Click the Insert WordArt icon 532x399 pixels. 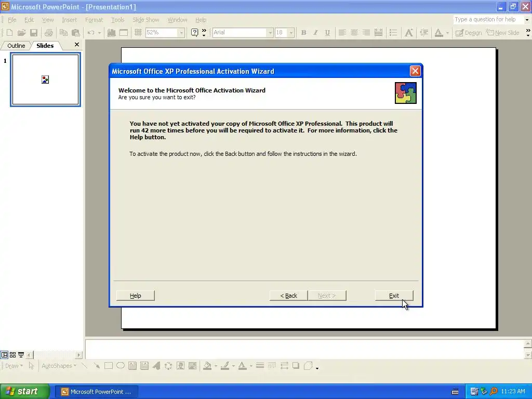(156, 366)
